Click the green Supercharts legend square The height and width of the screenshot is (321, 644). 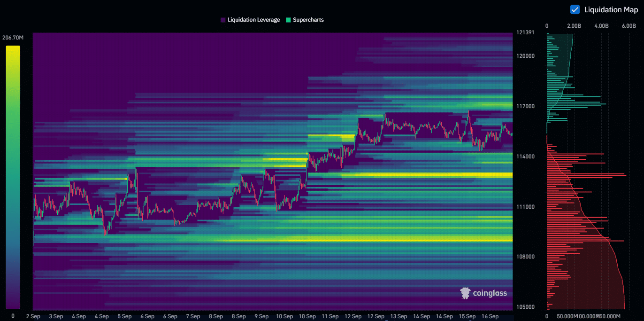[288, 20]
